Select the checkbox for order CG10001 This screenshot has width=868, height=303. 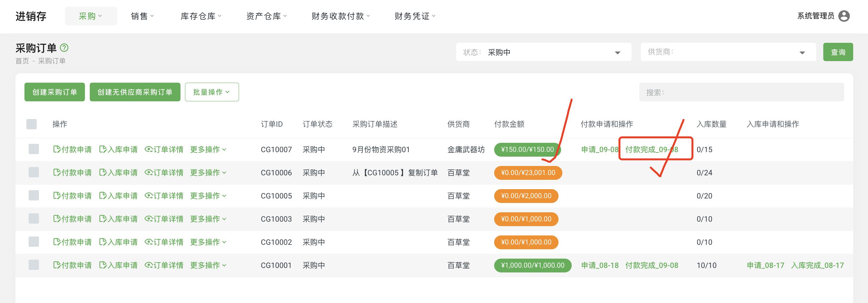(x=34, y=265)
